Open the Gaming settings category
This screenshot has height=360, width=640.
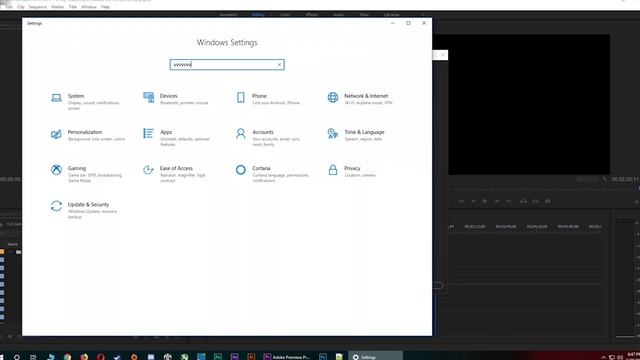[x=86, y=174]
